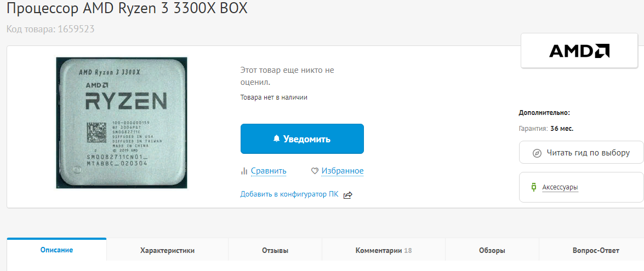
Task: Open the Характеристики tab
Action: pyautogui.click(x=168, y=251)
